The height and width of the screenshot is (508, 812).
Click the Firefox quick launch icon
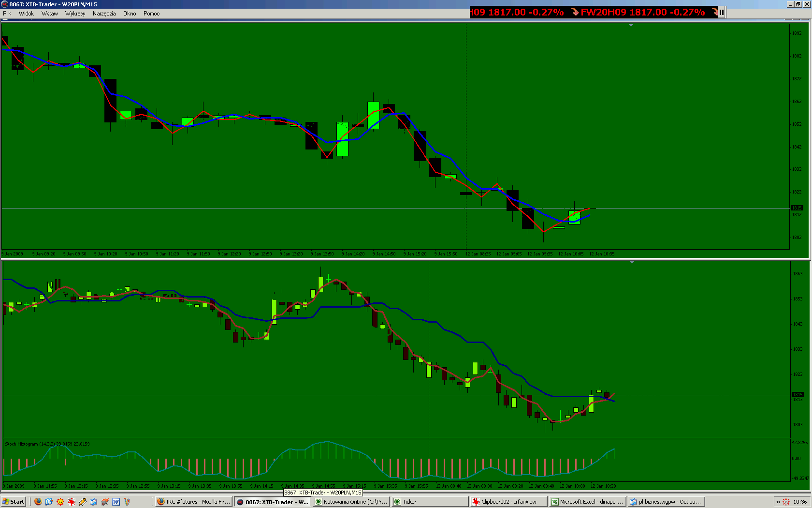coord(38,502)
